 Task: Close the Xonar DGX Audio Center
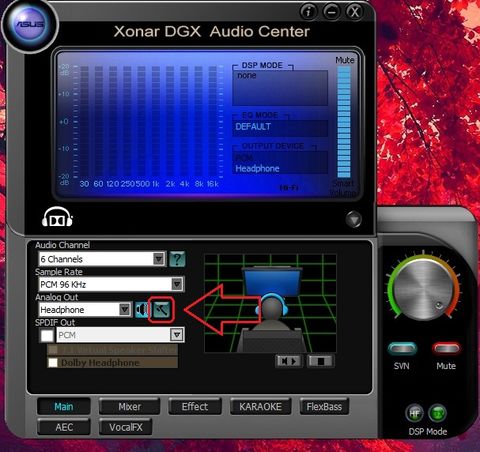pyautogui.click(x=354, y=12)
